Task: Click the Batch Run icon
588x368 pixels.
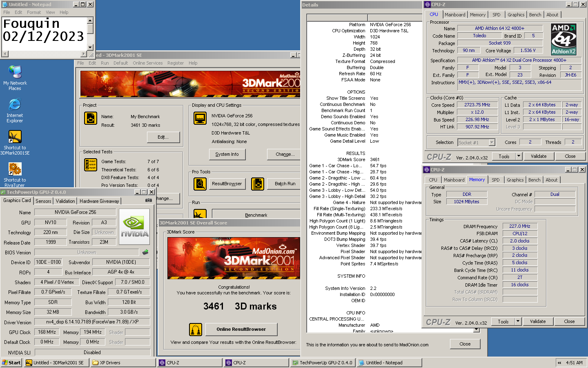Action: click(x=258, y=184)
